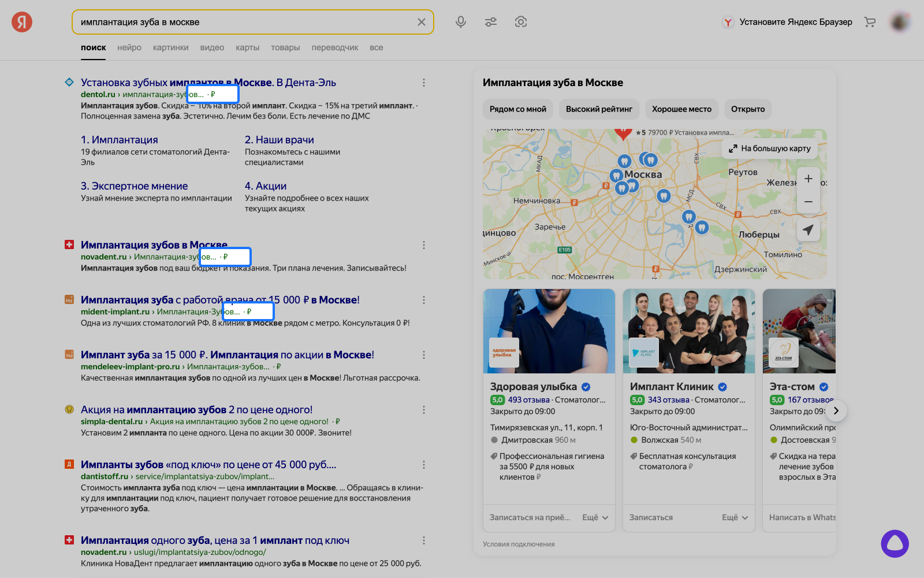Open 'На большую карту' button
This screenshot has height=578, width=924.
pyautogui.click(x=770, y=149)
